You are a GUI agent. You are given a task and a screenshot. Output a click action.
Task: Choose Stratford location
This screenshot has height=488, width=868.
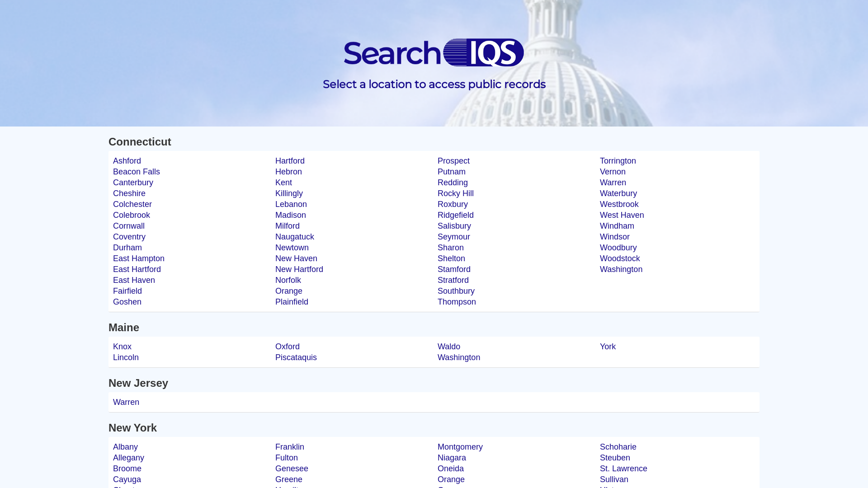453,280
